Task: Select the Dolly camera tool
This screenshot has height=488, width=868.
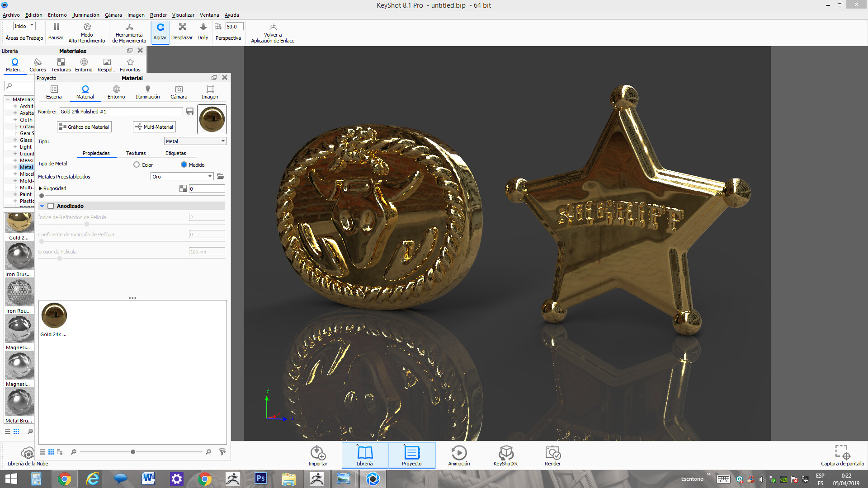Action: click(203, 32)
